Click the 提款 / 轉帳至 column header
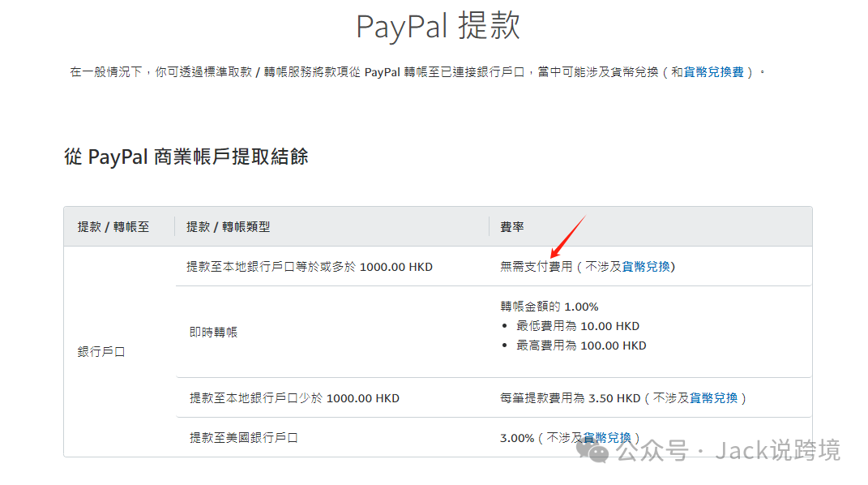868x485 pixels. [x=113, y=227]
